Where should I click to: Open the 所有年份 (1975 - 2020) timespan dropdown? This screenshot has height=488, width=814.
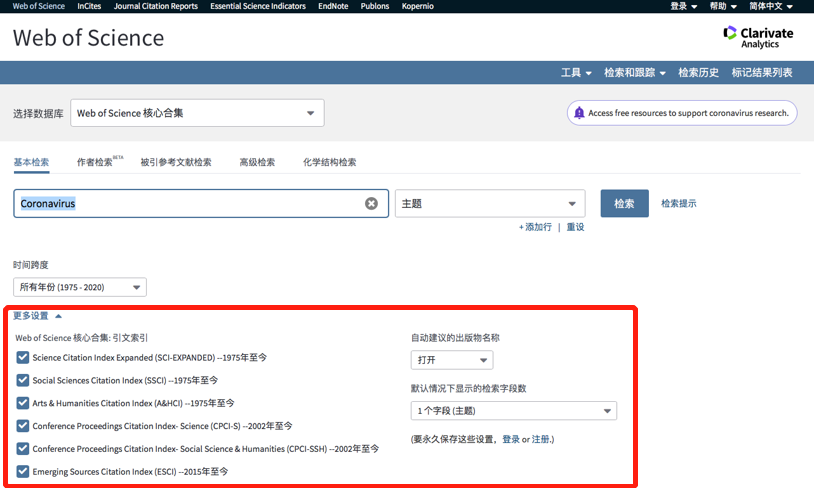80,287
